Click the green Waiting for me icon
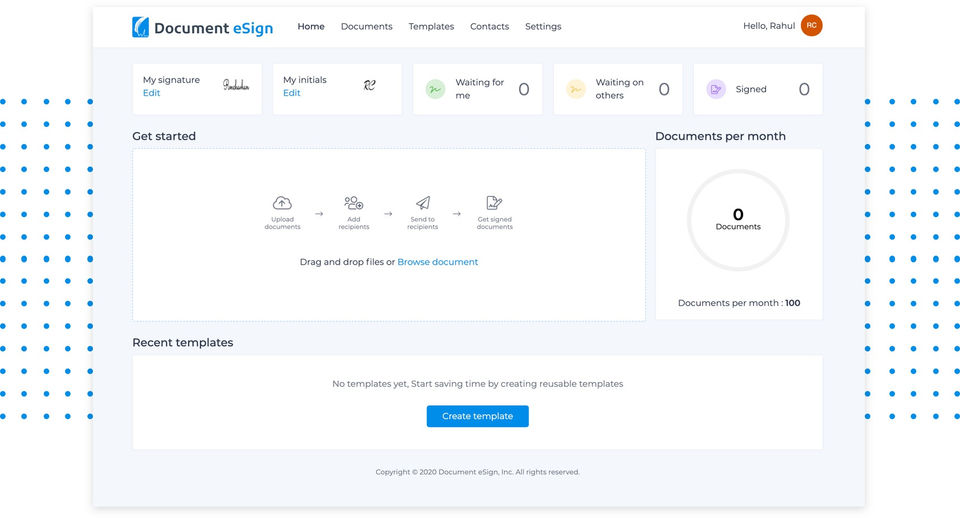 434,89
